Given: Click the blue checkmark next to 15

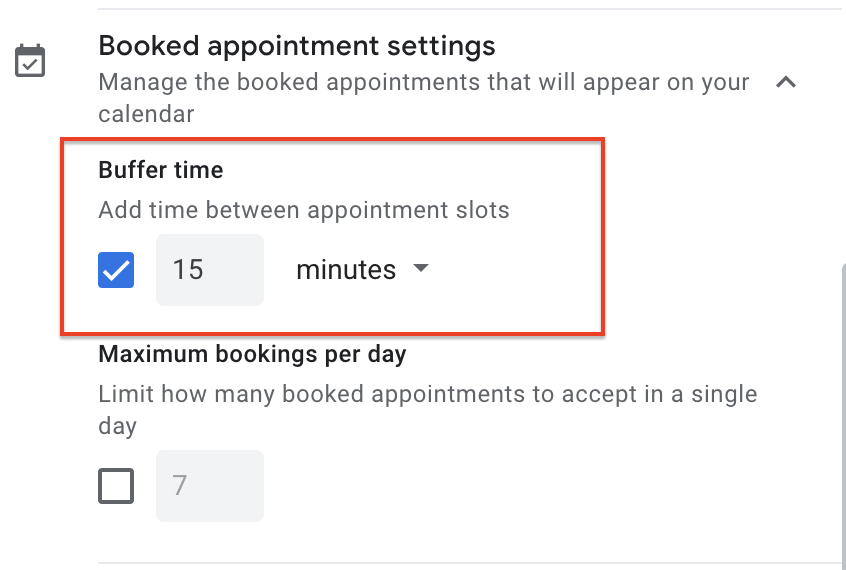Looking at the screenshot, I should [x=116, y=270].
